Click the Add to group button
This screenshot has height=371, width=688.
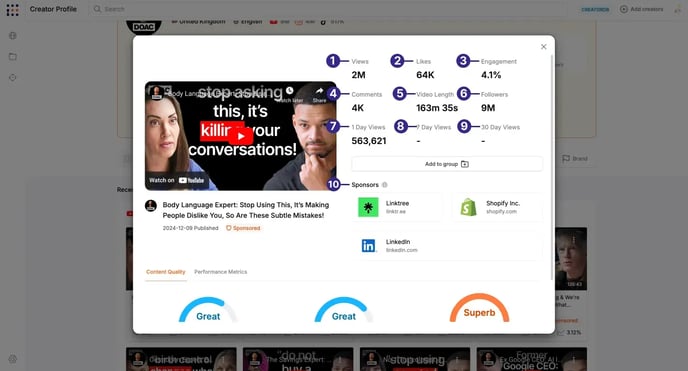[x=447, y=164]
